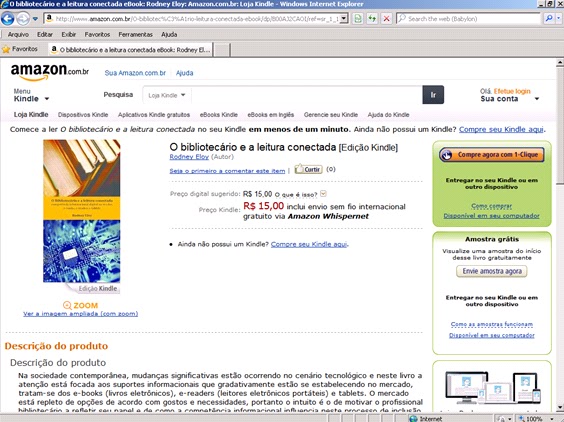This screenshot has width=564, height=422.
Task: Open the Arquivo menu
Action: (x=18, y=35)
